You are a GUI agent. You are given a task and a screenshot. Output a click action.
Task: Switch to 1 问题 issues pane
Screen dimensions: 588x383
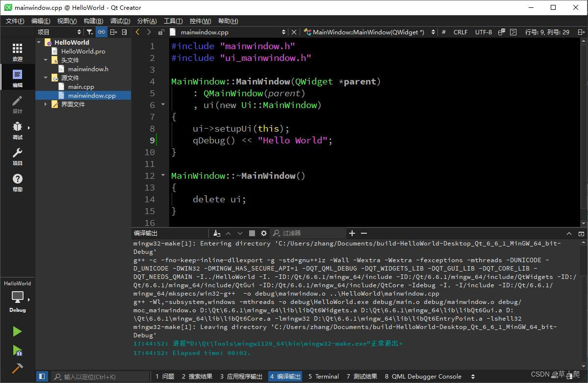(x=165, y=376)
